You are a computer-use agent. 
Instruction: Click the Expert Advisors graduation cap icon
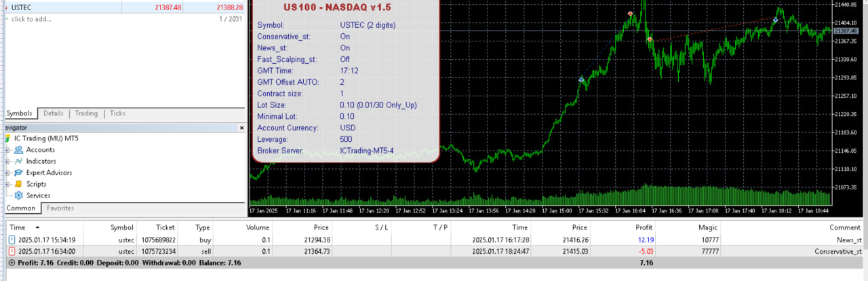pos(19,172)
